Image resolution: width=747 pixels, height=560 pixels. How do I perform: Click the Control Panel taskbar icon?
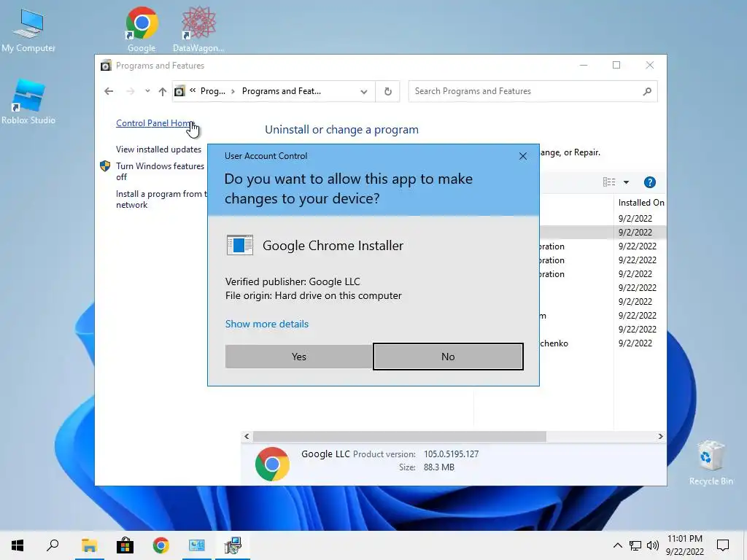(x=196, y=545)
